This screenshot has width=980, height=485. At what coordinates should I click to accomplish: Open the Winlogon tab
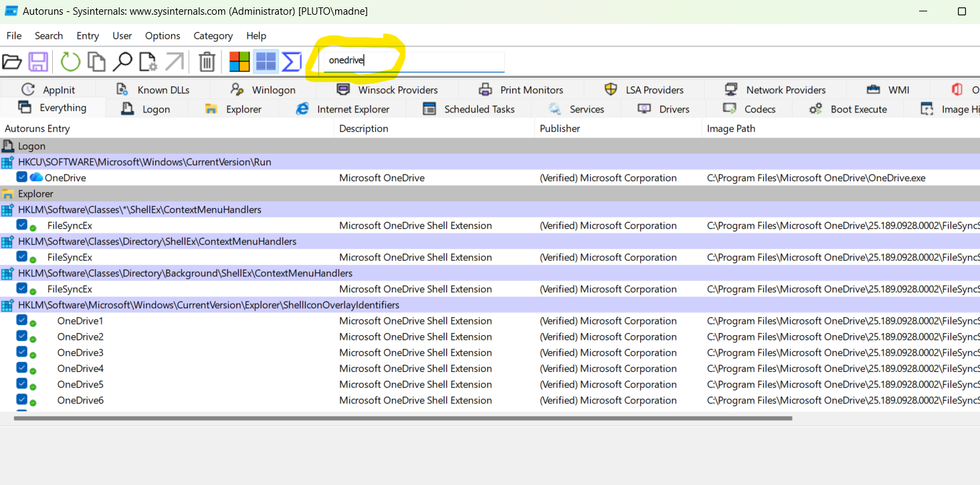[264, 90]
